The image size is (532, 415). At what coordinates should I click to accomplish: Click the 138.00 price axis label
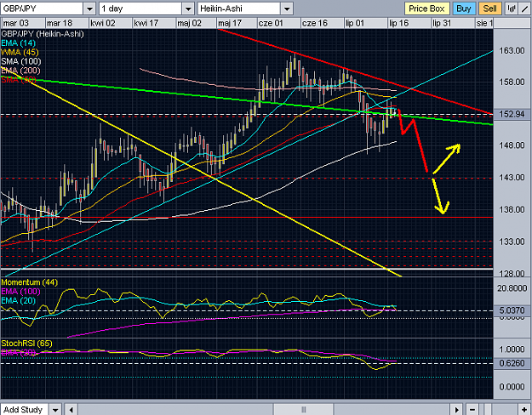pyautogui.click(x=512, y=209)
